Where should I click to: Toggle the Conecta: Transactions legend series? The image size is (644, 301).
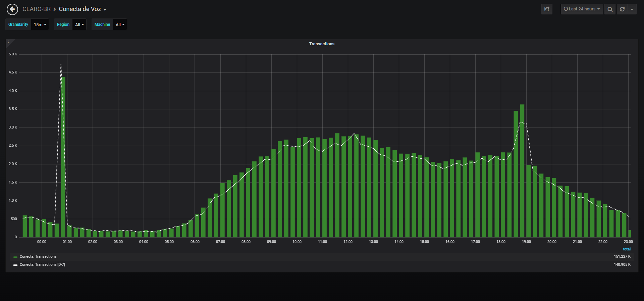[38, 257]
